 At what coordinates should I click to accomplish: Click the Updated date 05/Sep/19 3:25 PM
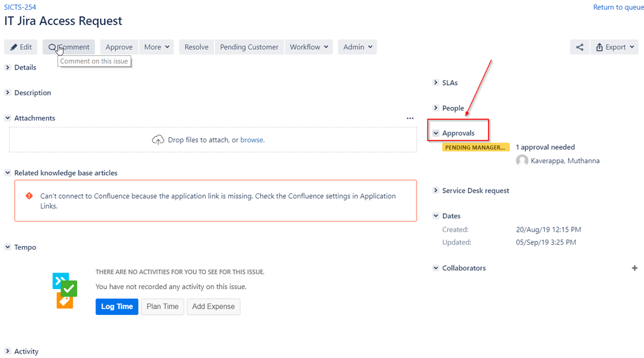[546, 242]
